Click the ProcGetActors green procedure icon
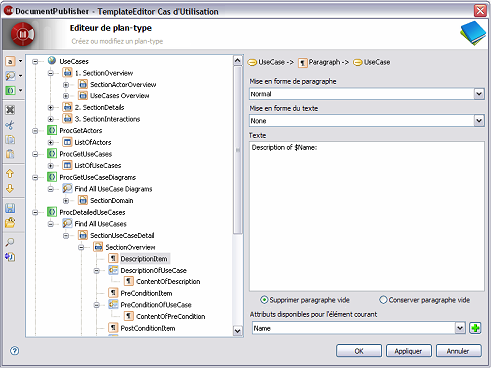Viewport: 491px width, 368px height. click(52, 130)
